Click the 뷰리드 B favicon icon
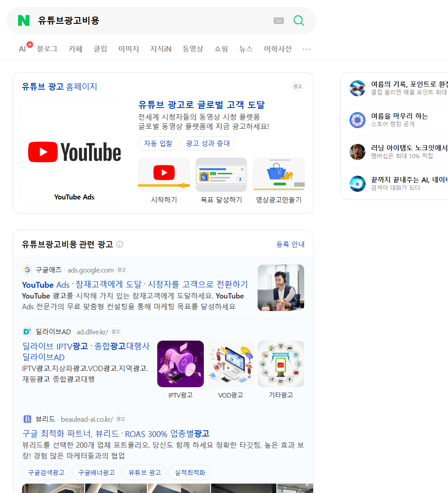448x493 pixels. [x=27, y=419]
